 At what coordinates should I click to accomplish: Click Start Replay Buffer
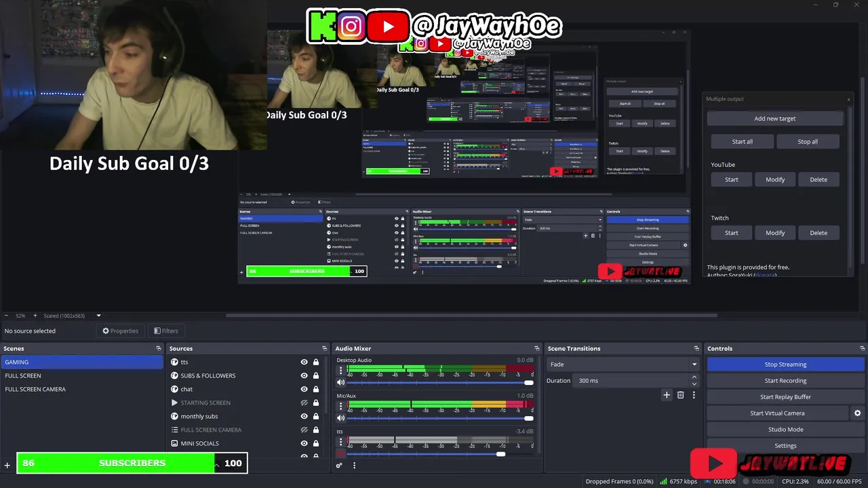pos(785,396)
